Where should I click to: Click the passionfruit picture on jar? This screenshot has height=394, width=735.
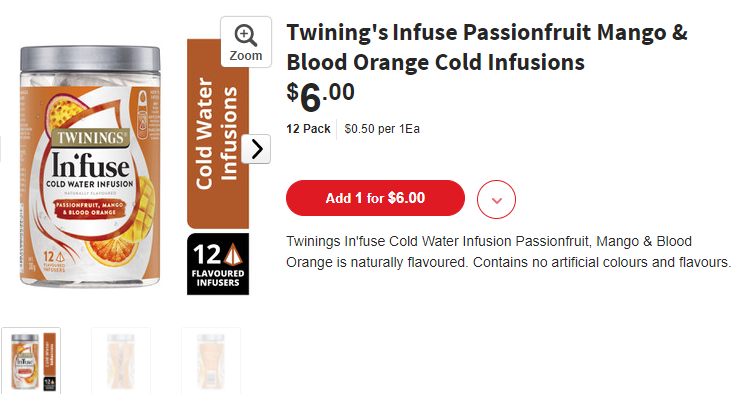(x=66, y=111)
